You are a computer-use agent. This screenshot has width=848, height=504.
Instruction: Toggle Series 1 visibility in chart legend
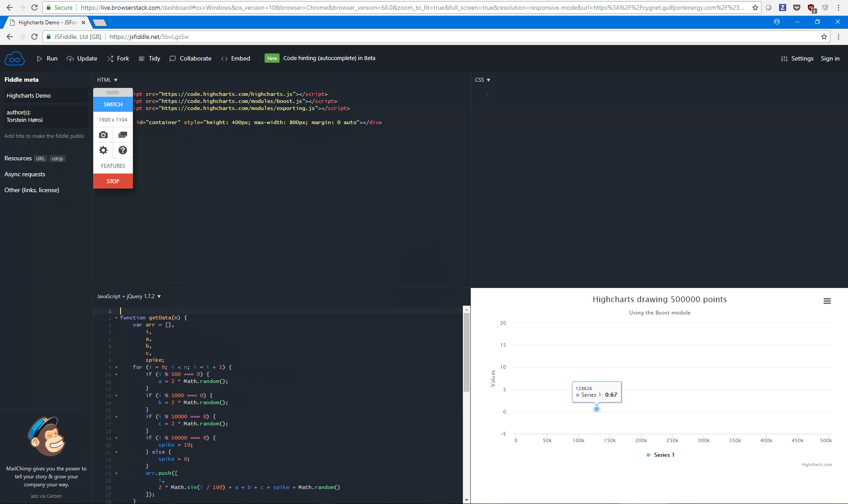click(660, 455)
